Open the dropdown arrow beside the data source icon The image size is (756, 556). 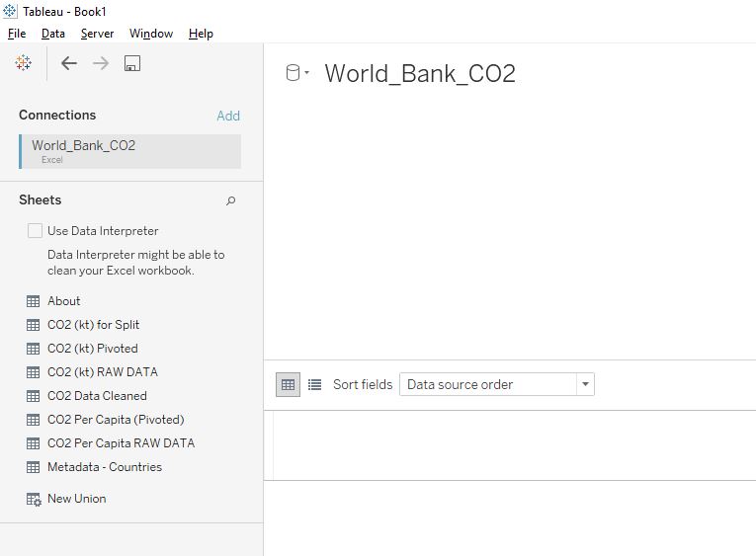(306, 73)
